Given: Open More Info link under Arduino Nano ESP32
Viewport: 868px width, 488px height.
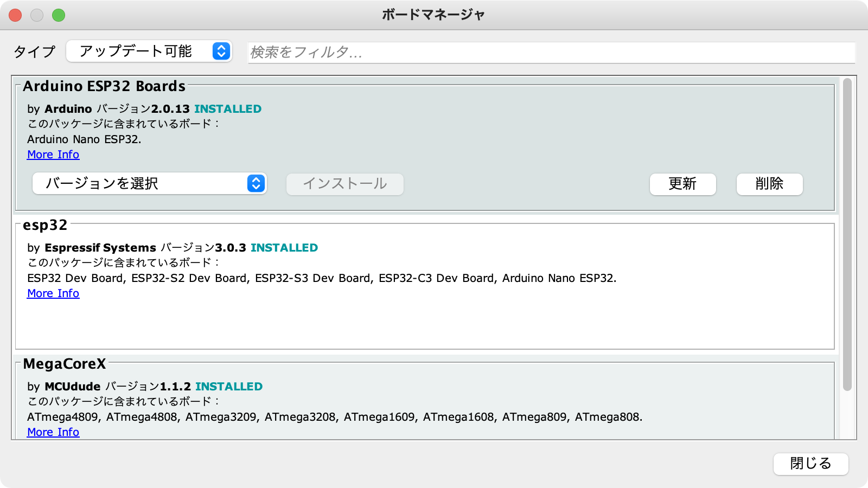Looking at the screenshot, I should click(x=53, y=155).
